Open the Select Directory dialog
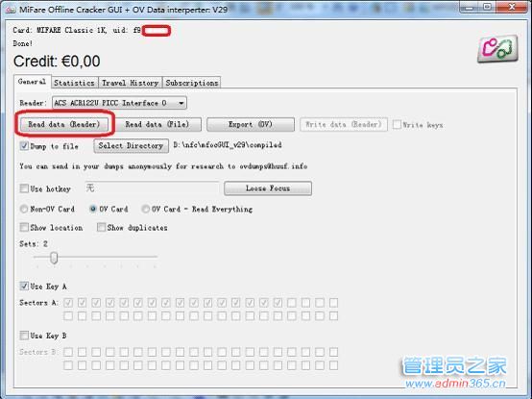 (131, 146)
